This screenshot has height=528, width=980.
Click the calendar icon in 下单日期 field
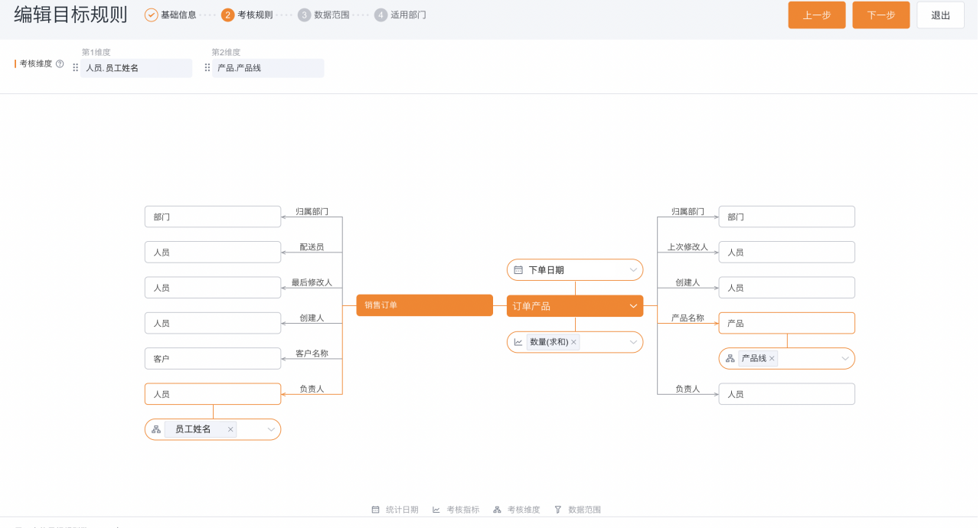(x=518, y=270)
